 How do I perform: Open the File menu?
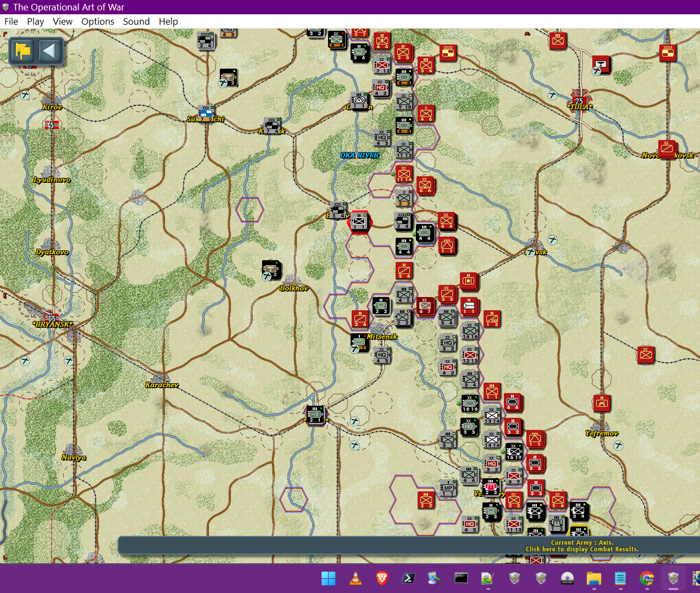click(x=11, y=21)
